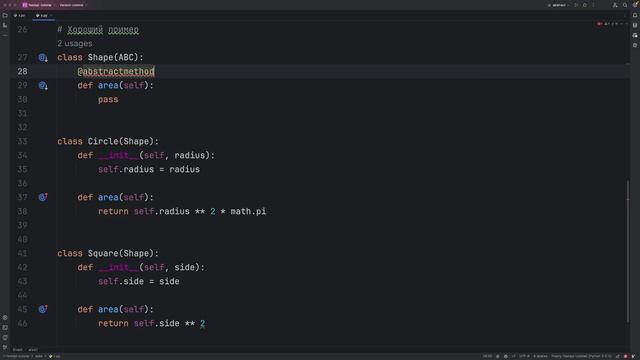The image size is (640, 360).
Task: Open the Version control dropdown
Action: [x=73, y=5]
